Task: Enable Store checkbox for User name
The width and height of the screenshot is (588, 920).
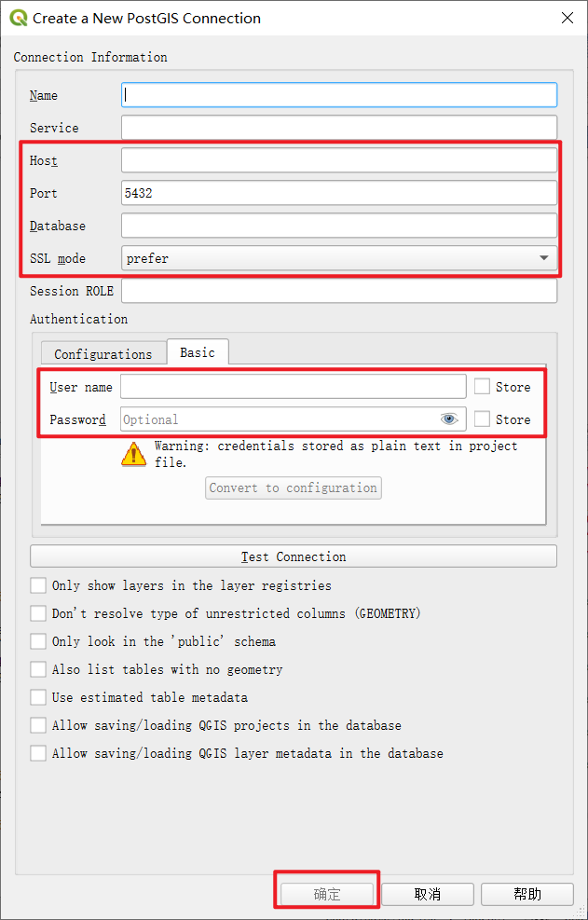Action: click(482, 387)
